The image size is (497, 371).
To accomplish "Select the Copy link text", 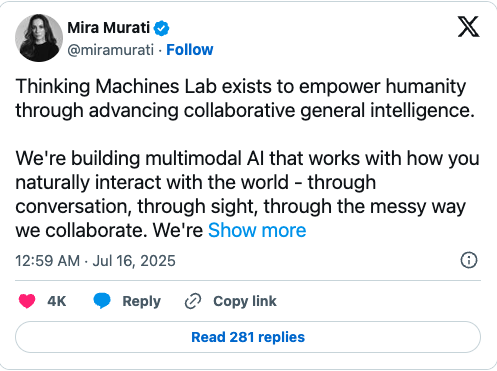I will (245, 301).
